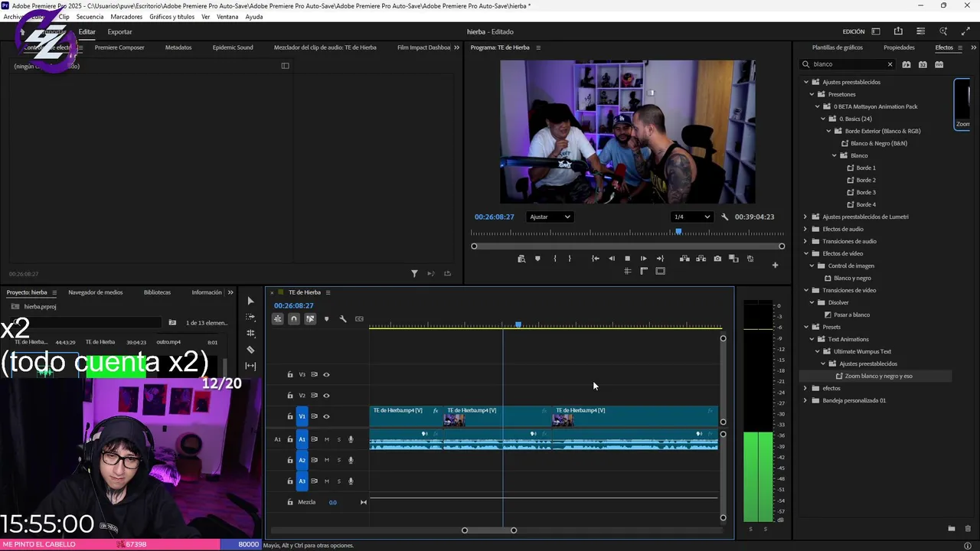The height and width of the screenshot is (551, 980).
Task: Click the Lift button in Program monitor
Action: pyautogui.click(x=684, y=259)
